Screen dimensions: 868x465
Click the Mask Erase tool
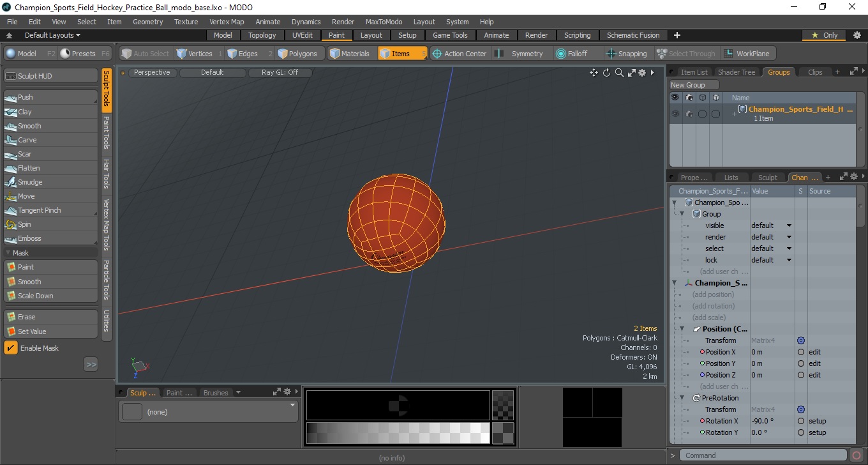[51, 317]
